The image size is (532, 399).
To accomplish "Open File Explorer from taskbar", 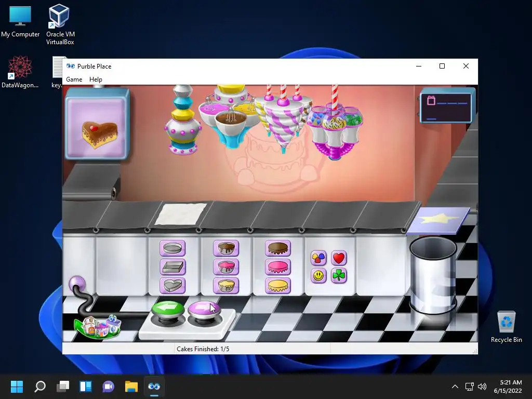I will (131, 387).
